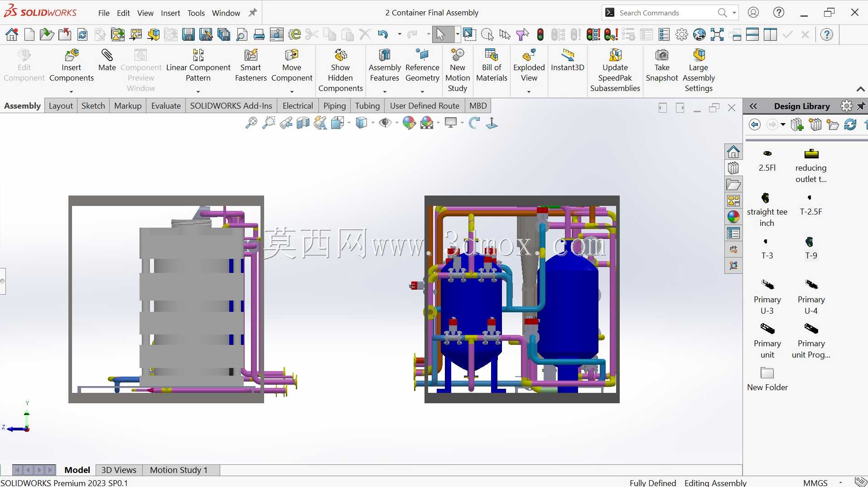Toggle Instant3D on or off
Viewport: 868px width, 487px height.
point(567,61)
